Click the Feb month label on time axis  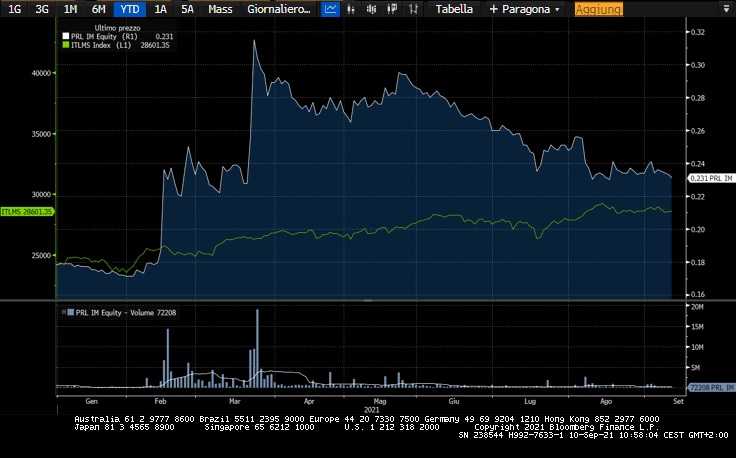click(x=161, y=401)
